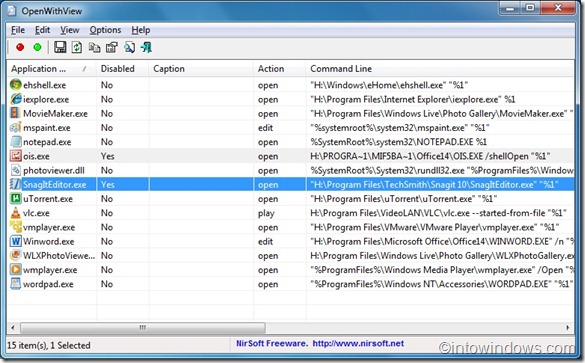Image resolution: width=585 pixels, height=363 pixels.
Task: Click horizontal scrollbar right arrow
Action: (568, 328)
